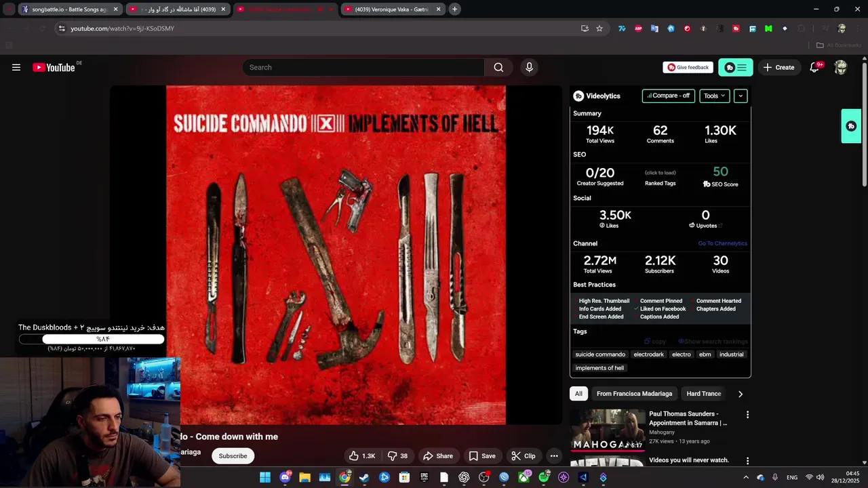The height and width of the screenshot is (488, 868).
Task: Show hidden system tray icons chevron
Action: (x=746, y=477)
